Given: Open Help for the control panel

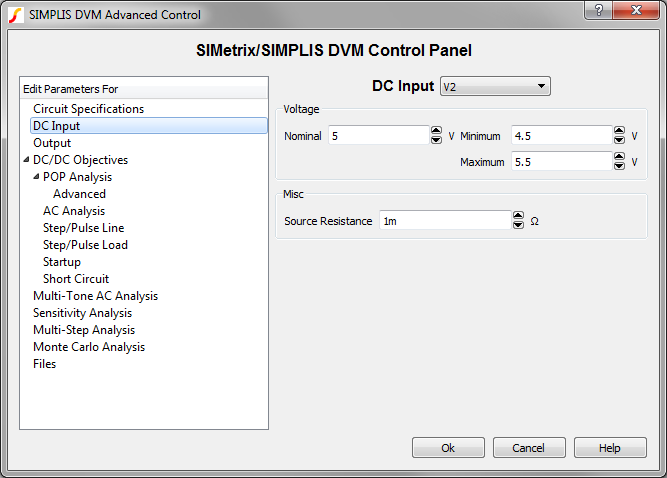Looking at the screenshot, I should coord(609,448).
